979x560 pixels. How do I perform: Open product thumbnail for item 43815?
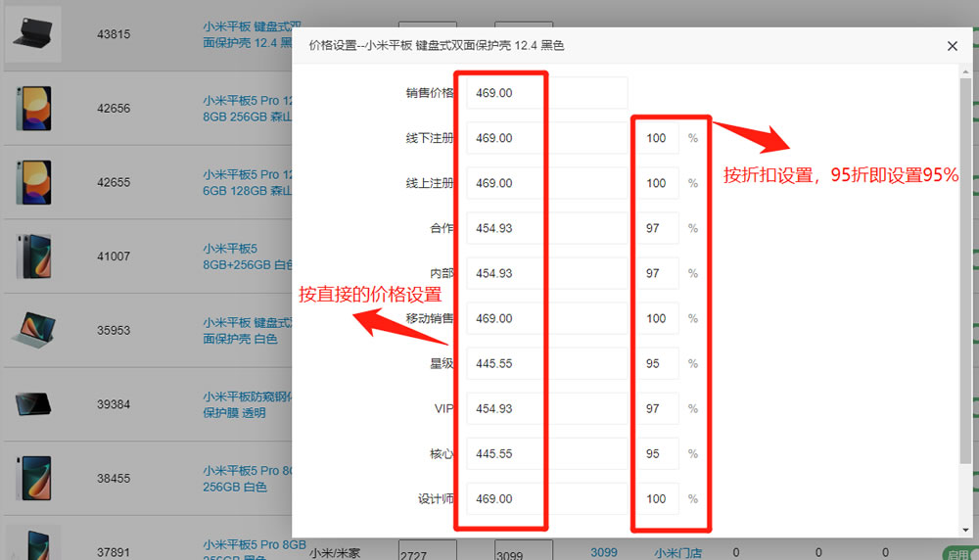(33, 33)
